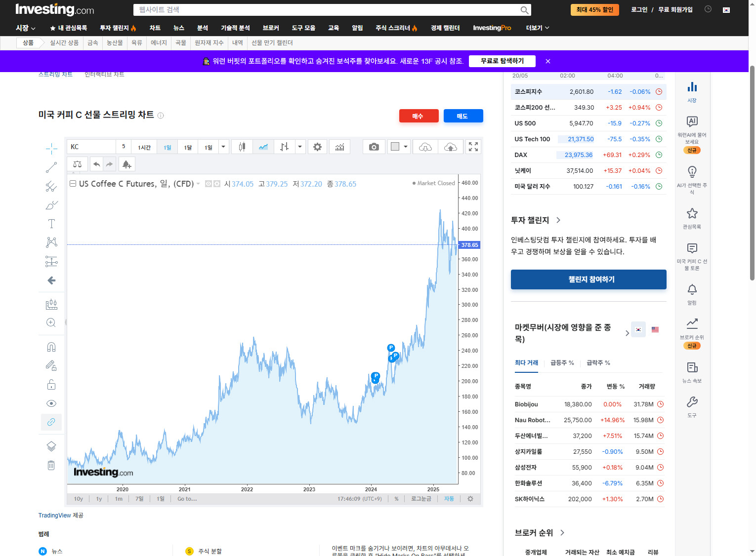Click the red 매수 buy button
Screen dimensions: 756x556
pos(419,116)
